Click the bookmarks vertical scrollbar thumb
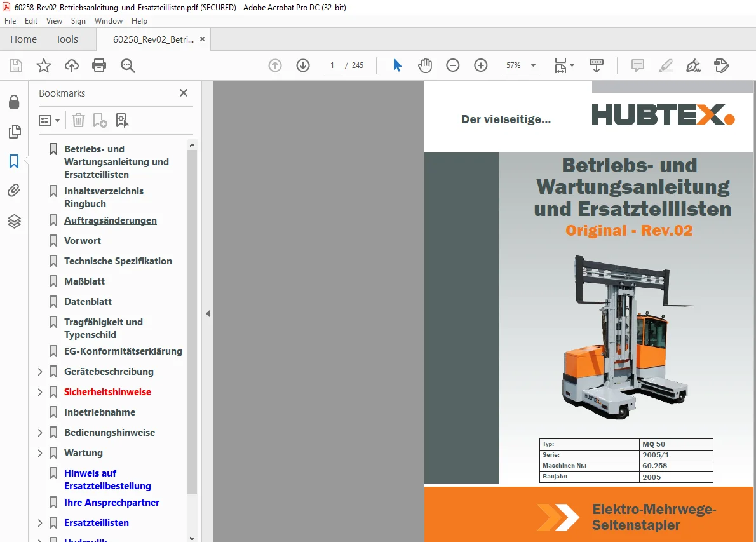 click(x=192, y=322)
